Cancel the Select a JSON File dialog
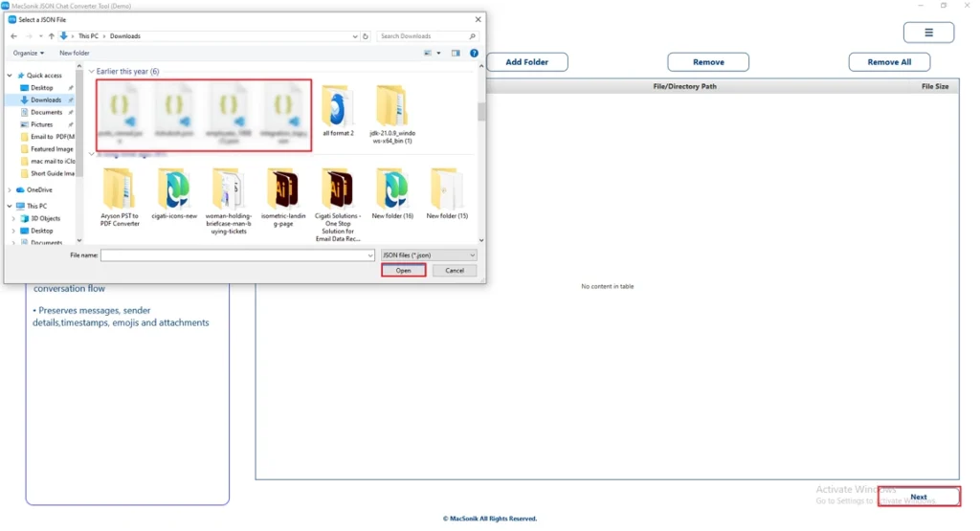 click(x=455, y=271)
